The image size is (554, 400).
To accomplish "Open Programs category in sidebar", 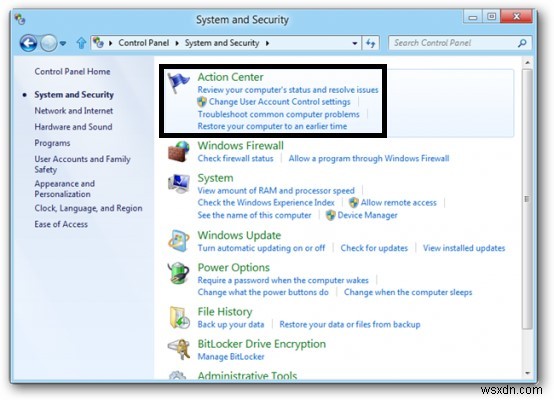I will 52,143.
